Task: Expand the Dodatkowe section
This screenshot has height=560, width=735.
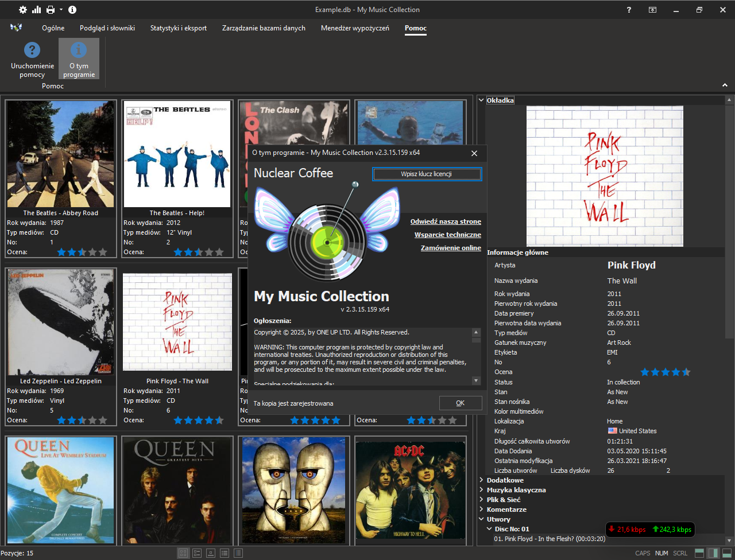Action: (x=481, y=480)
